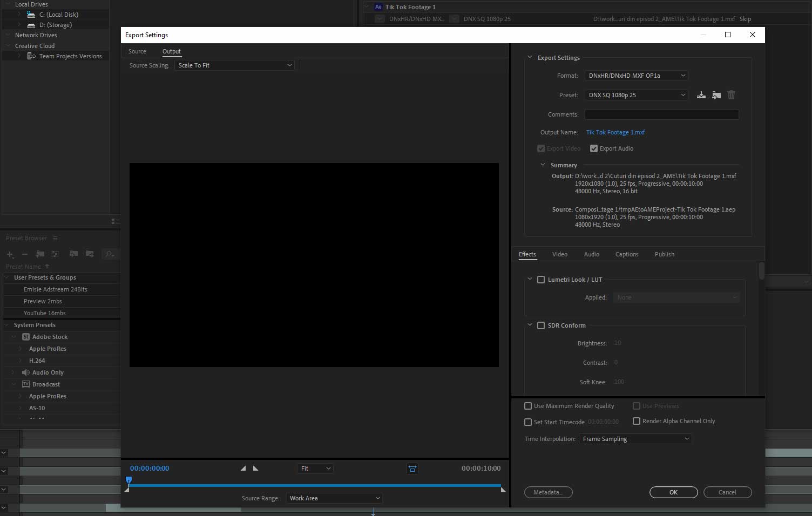
Task: Click the Preset Settings icon in Preset Browser
Action: click(x=55, y=254)
